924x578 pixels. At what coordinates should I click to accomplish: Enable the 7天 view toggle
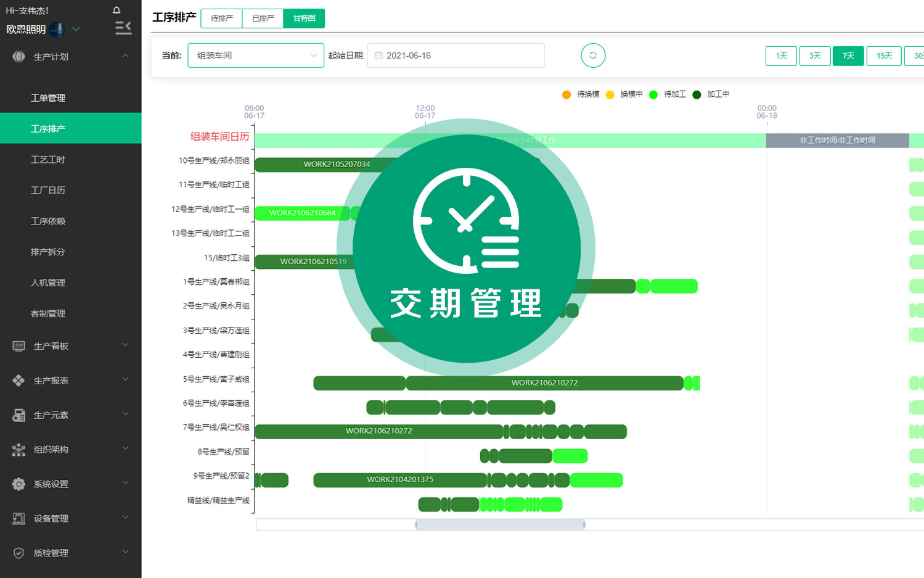[848, 56]
